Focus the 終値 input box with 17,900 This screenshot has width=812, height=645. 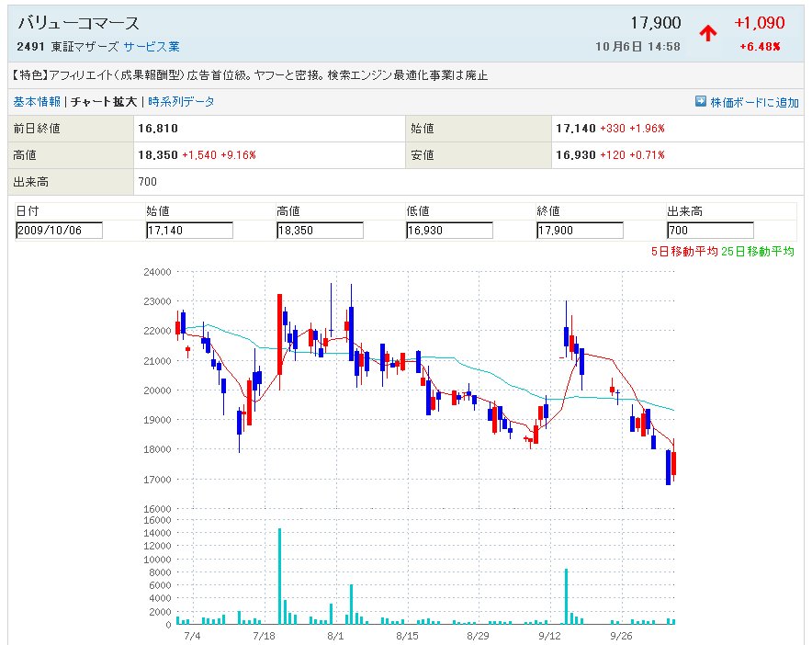(580, 230)
